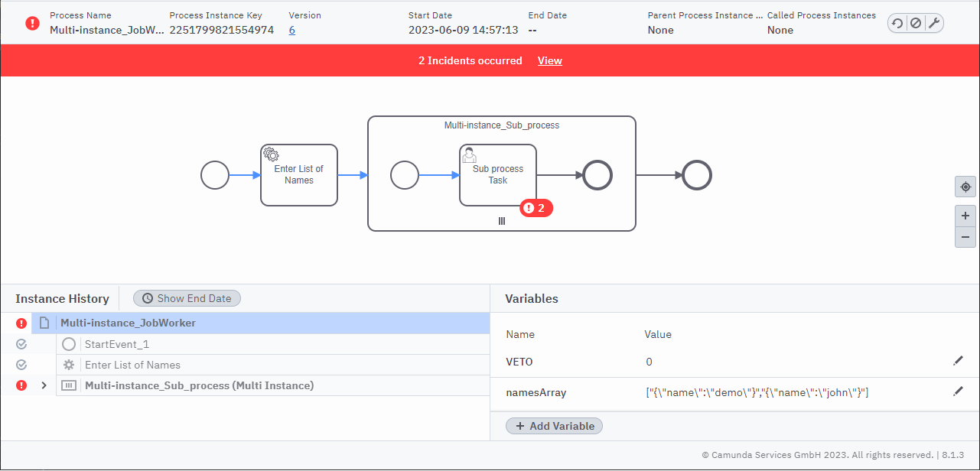The image size is (980, 471).
Task: Click the multi-instance marker on the sub-process
Action: tap(502, 221)
